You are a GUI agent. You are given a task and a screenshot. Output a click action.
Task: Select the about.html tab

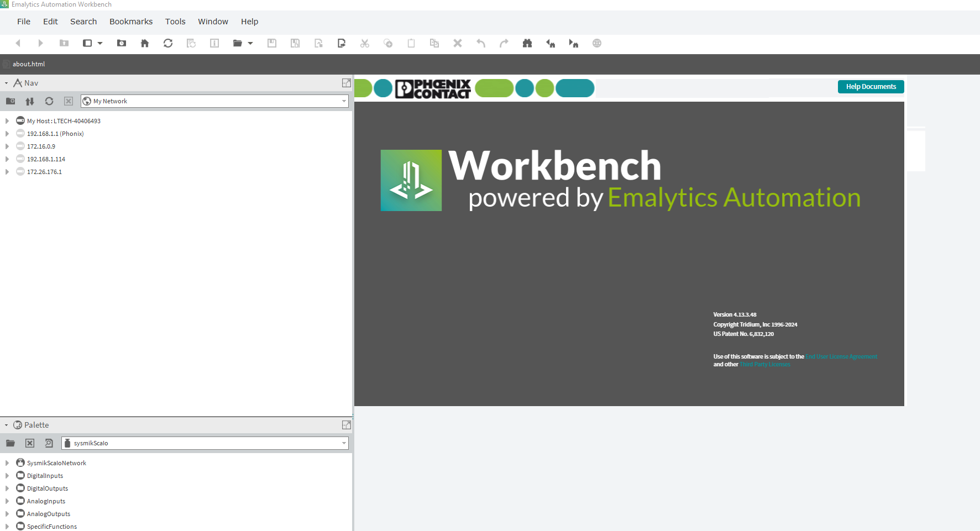29,64
